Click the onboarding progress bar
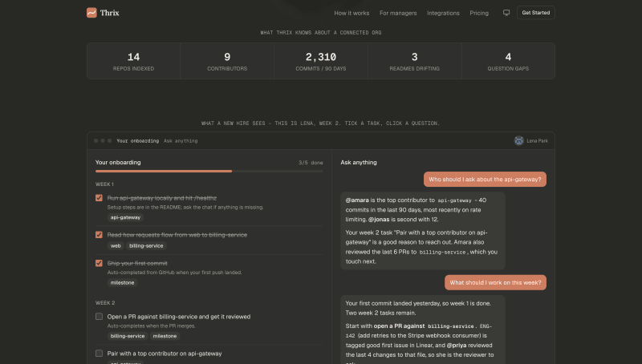This screenshot has height=364, width=642. coord(209,172)
